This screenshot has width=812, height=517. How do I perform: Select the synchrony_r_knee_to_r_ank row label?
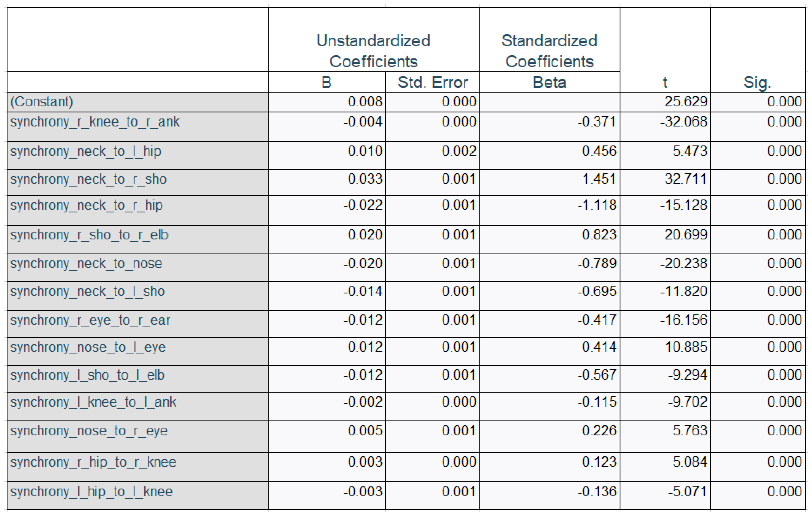tap(95, 122)
